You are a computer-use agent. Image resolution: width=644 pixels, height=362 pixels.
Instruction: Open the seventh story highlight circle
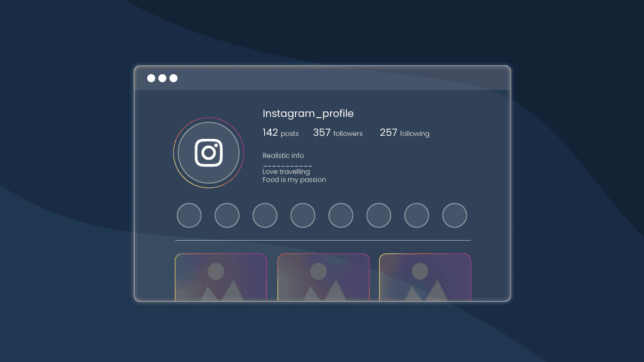[416, 215]
